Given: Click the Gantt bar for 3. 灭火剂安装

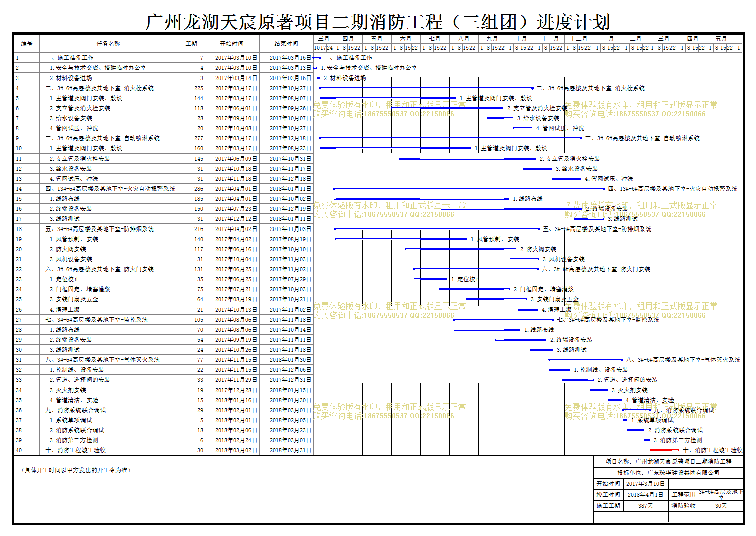Looking at the screenshot, I should [x=599, y=390].
